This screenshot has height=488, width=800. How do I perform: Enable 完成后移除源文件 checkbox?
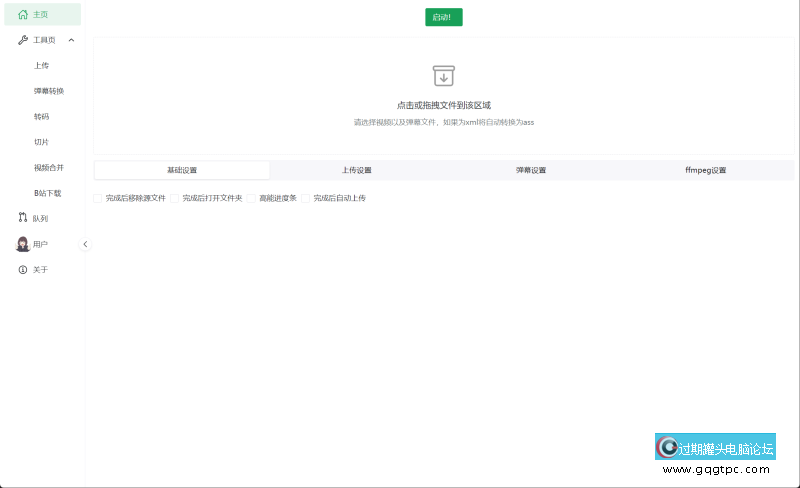click(98, 198)
